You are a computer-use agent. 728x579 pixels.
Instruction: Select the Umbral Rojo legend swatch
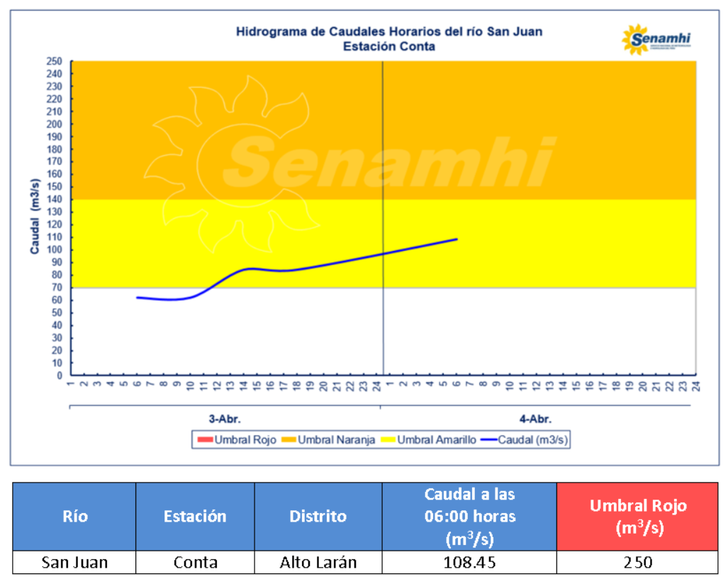pos(205,439)
